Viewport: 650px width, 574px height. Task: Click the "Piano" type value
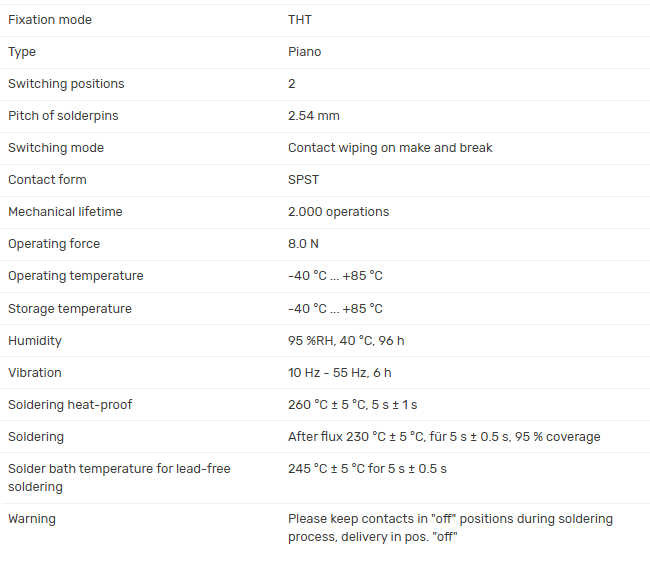tap(305, 52)
